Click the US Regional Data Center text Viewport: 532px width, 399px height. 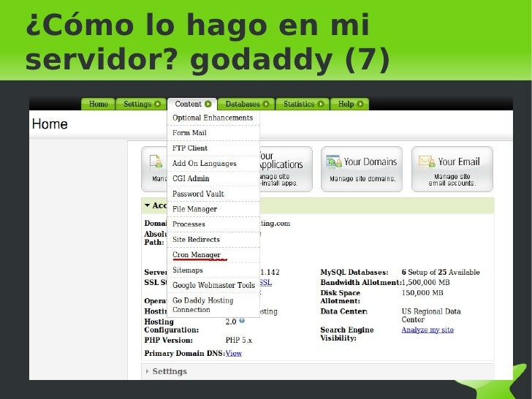[x=431, y=316]
